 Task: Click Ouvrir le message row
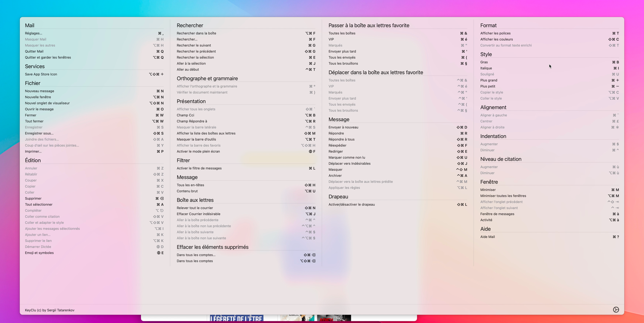[x=94, y=109]
